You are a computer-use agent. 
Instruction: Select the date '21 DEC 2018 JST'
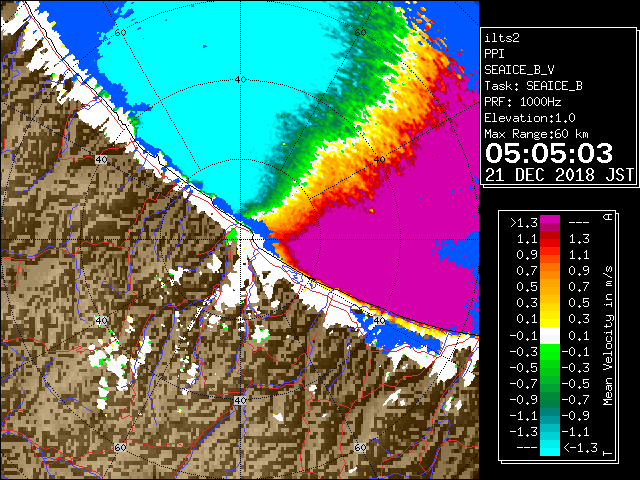[559, 175]
